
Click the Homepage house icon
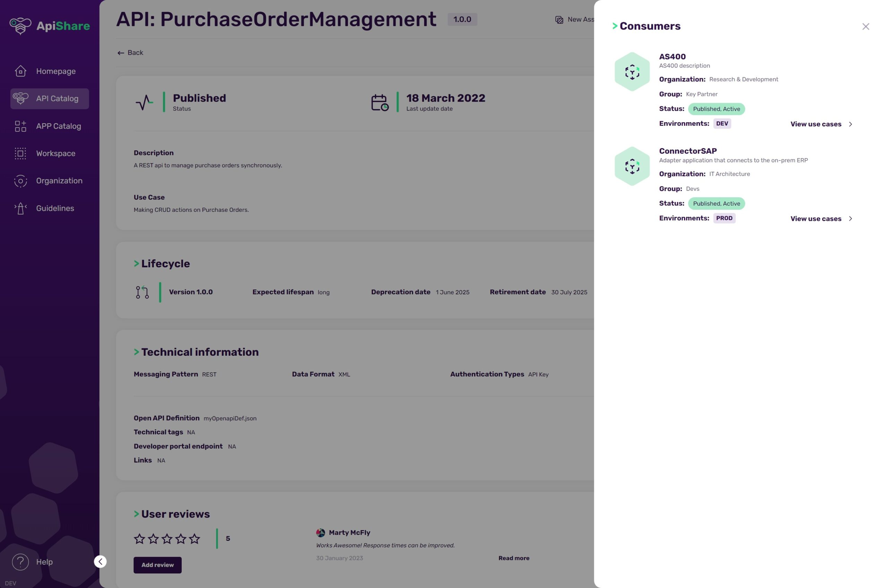20,71
